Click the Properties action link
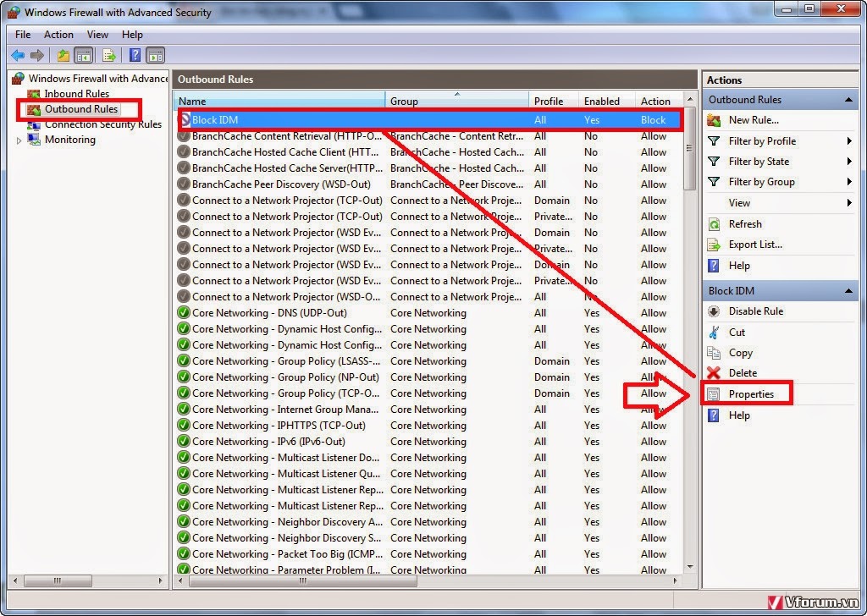This screenshot has width=867, height=616. pos(751,394)
